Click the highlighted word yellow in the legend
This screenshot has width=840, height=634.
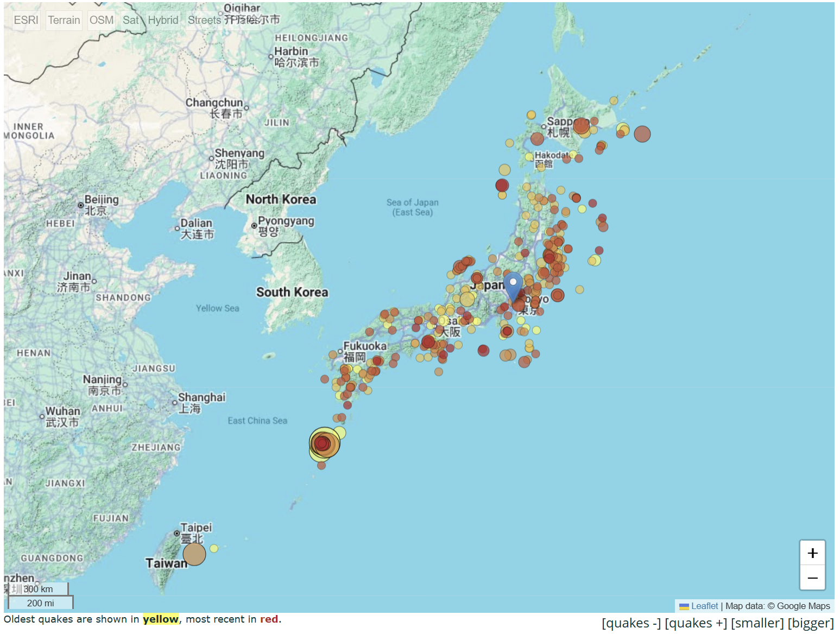click(x=161, y=619)
